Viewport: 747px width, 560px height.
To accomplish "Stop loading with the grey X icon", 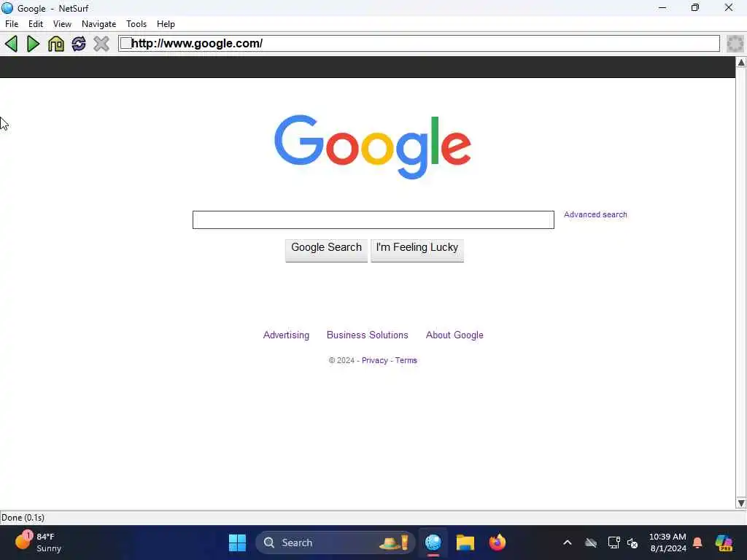I will point(101,44).
